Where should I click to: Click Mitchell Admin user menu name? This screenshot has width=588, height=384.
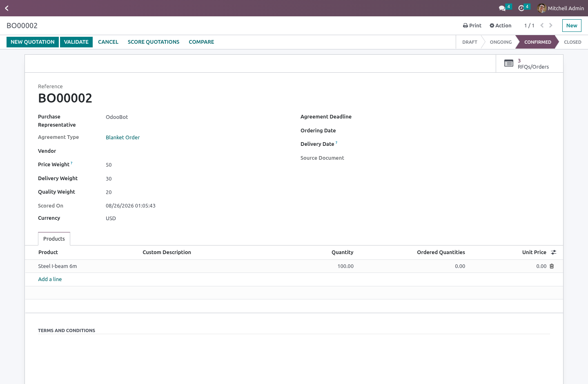(566, 8)
